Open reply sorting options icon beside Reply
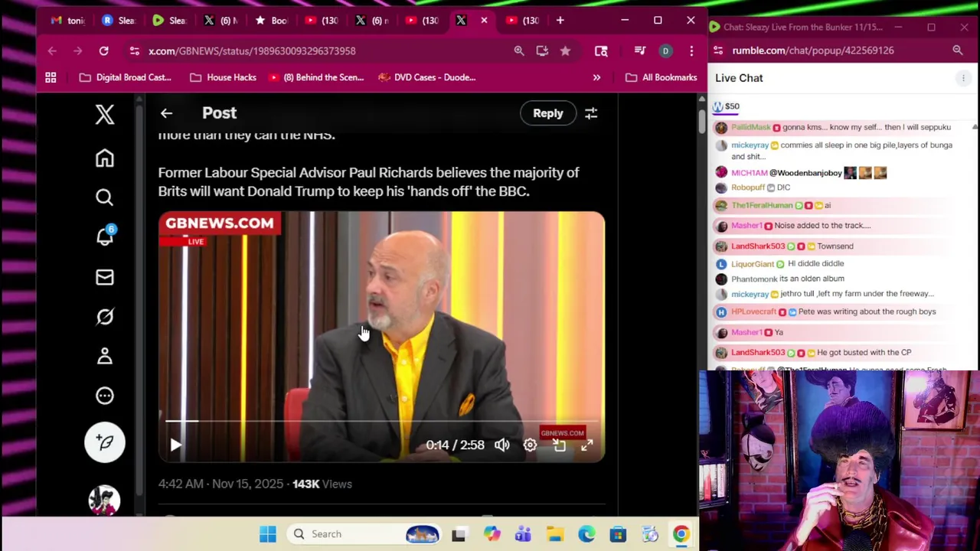Image resolution: width=980 pixels, height=551 pixels. 591,113
